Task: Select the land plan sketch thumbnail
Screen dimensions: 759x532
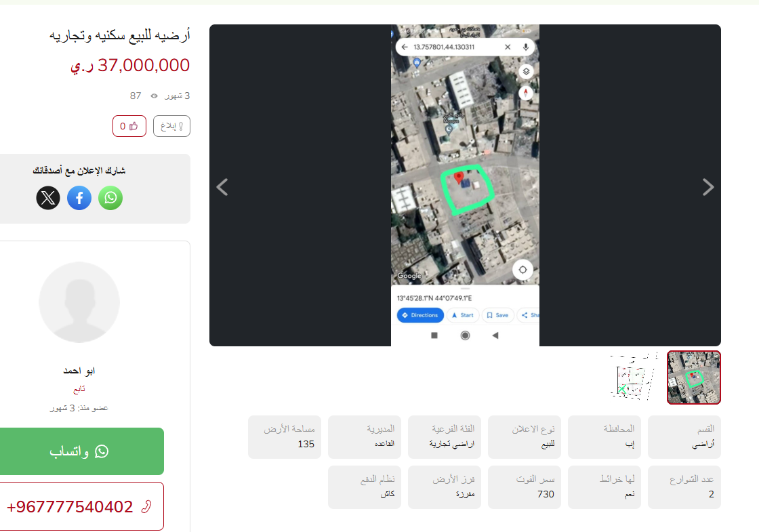Action: [x=634, y=377]
